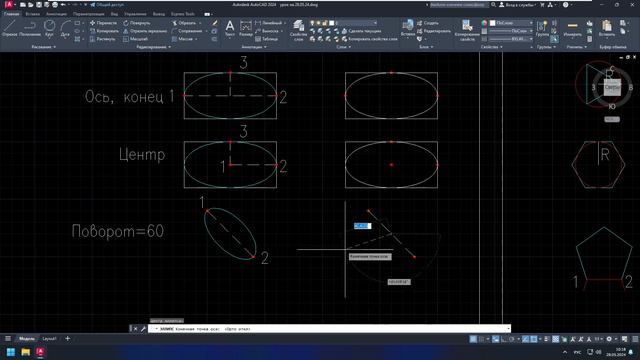Image resolution: width=640 pixels, height=360 pixels.
Task: Click the Измерить (Measure) tool
Action: (x=573, y=28)
